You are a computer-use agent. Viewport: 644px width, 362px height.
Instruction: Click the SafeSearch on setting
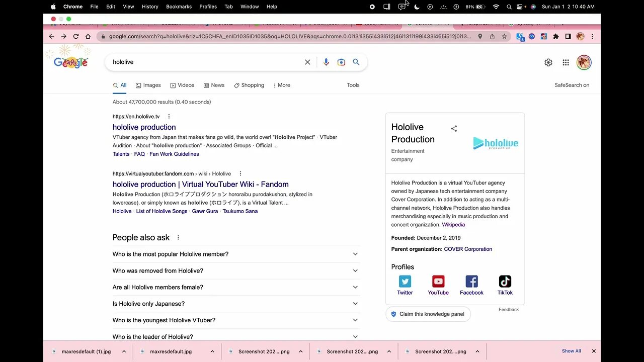572,85
